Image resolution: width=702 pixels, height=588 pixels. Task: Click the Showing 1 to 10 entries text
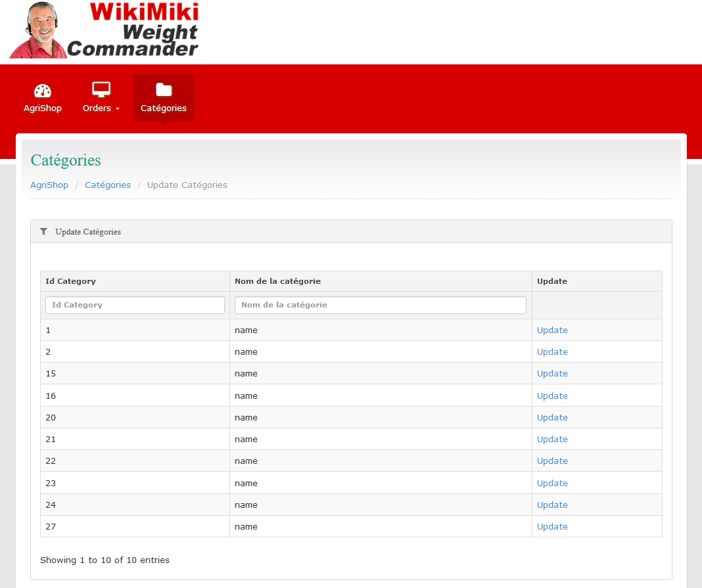pos(105,560)
